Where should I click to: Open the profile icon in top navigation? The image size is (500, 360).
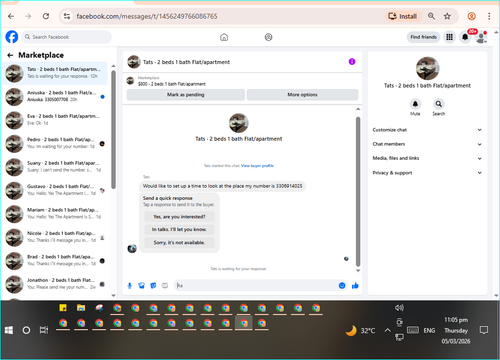point(268,37)
